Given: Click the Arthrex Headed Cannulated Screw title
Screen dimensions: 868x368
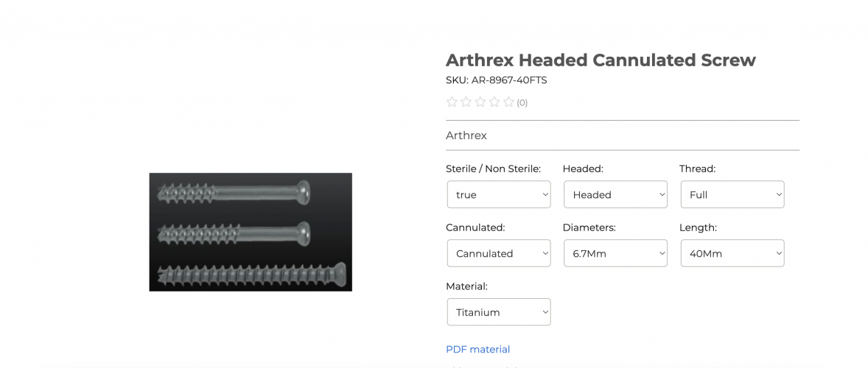Looking at the screenshot, I should pyautogui.click(x=601, y=60).
